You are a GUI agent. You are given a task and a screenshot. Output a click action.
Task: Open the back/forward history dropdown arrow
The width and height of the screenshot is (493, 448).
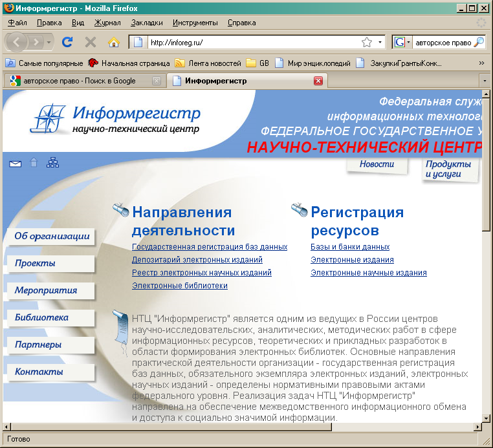coord(49,42)
